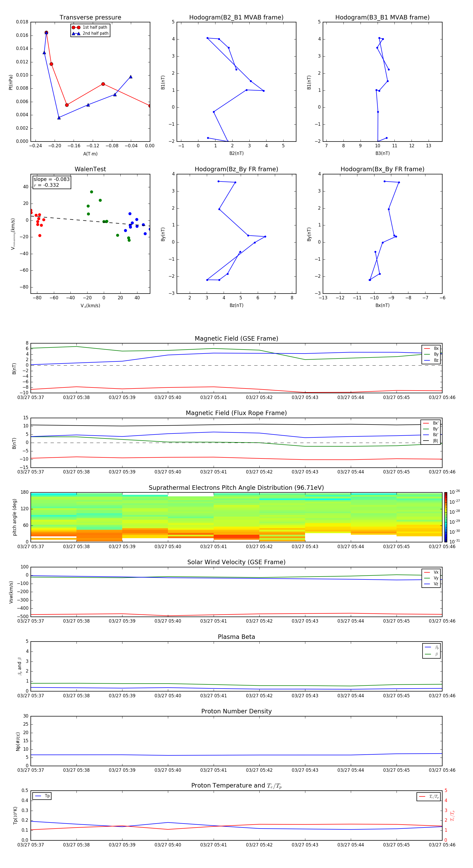This screenshot has height=868, width=473.
Task: Click the 'Hodogram(B2_B1 MVAB frame)' title
Action: coord(236,18)
